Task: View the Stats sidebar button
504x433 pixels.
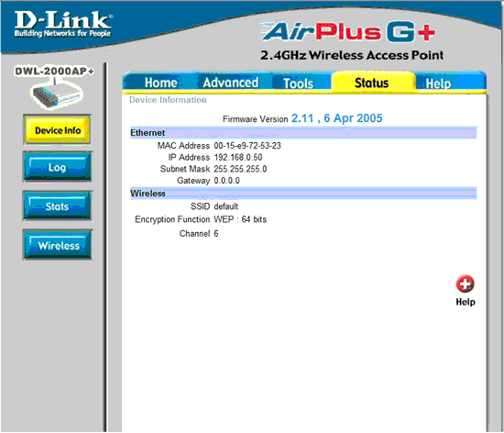Action: [57, 205]
